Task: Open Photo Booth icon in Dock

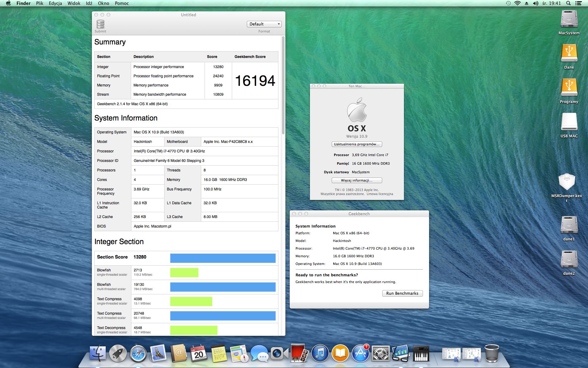Action: (300, 353)
